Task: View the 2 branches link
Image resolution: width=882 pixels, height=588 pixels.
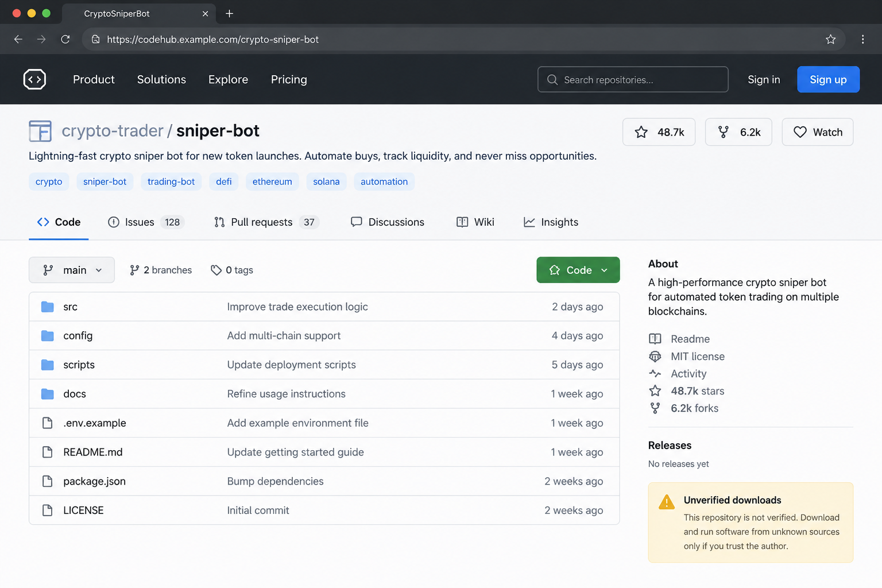Action: (x=161, y=270)
